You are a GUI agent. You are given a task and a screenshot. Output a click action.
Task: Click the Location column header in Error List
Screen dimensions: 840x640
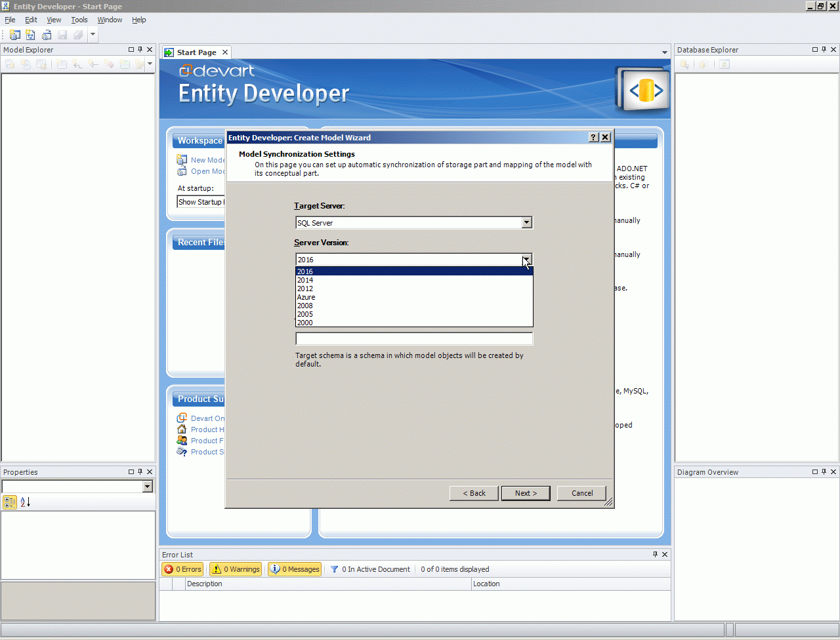[x=571, y=584]
